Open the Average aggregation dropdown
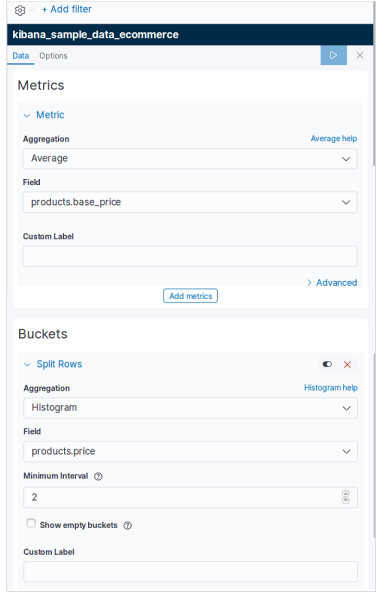The image size is (379, 595). (x=190, y=159)
